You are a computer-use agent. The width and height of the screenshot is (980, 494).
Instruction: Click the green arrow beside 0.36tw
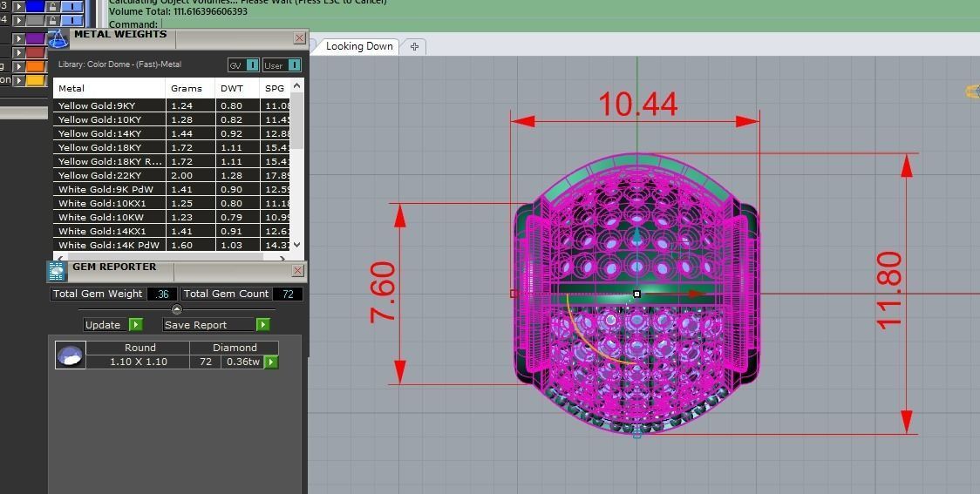point(271,362)
